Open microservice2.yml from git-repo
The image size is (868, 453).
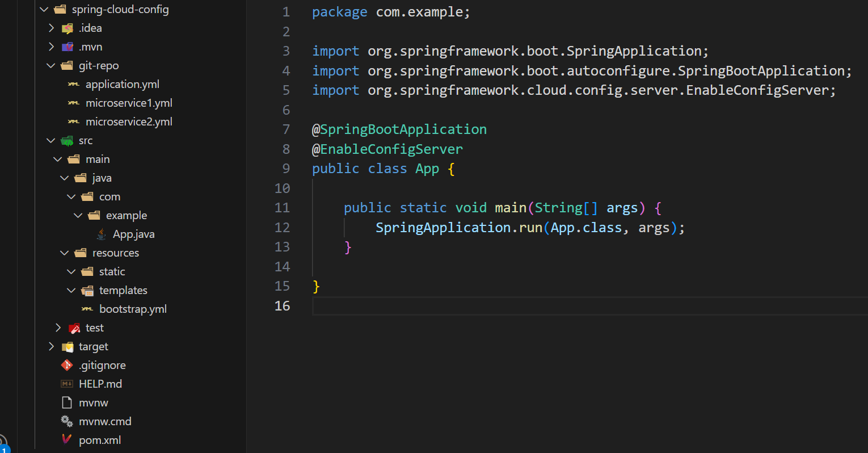coord(129,121)
